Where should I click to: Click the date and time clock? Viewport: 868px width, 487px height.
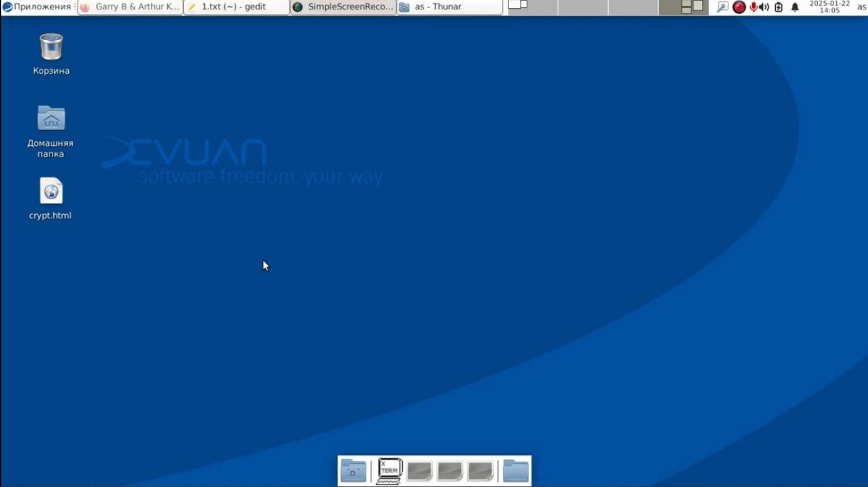tap(829, 7)
